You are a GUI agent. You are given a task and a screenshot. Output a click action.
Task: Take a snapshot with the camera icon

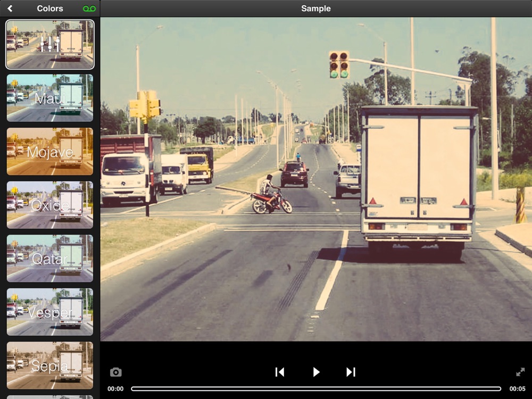tap(115, 372)
